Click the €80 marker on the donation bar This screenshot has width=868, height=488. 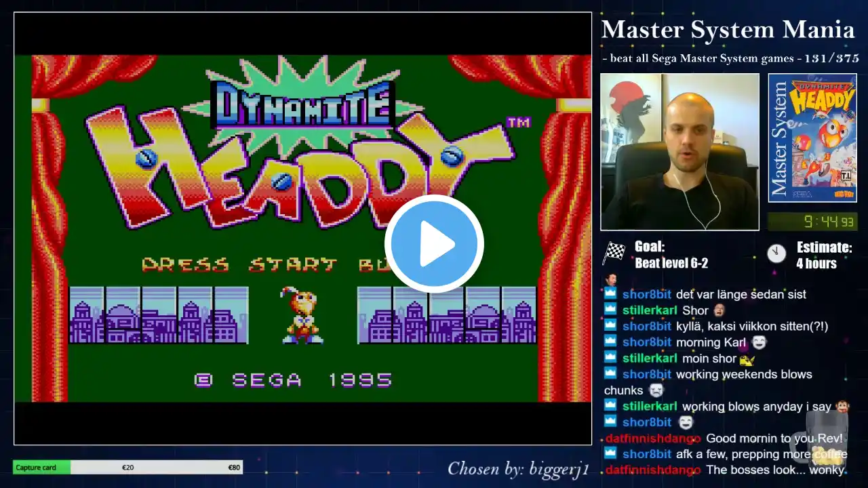tap(234, 467)
